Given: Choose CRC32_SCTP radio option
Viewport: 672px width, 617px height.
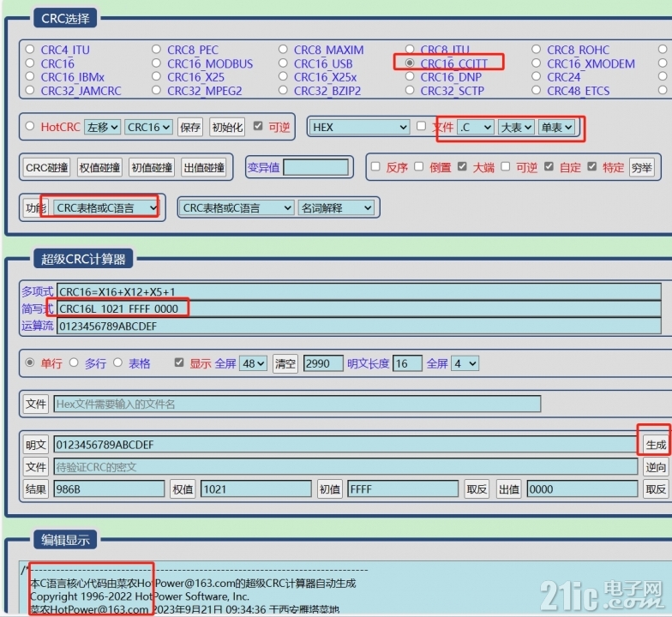Looking at the screenshot, I should pos(410,91).
